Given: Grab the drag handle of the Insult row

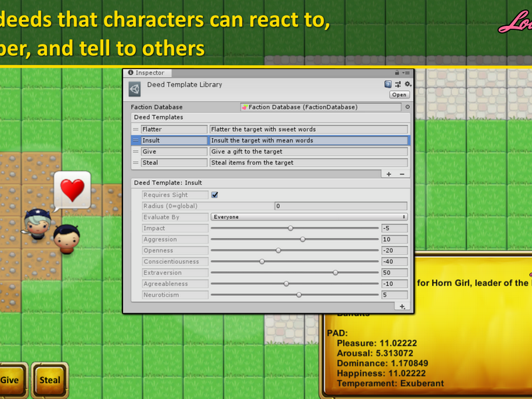Looking at the screenshot, I should click(136, 140).
